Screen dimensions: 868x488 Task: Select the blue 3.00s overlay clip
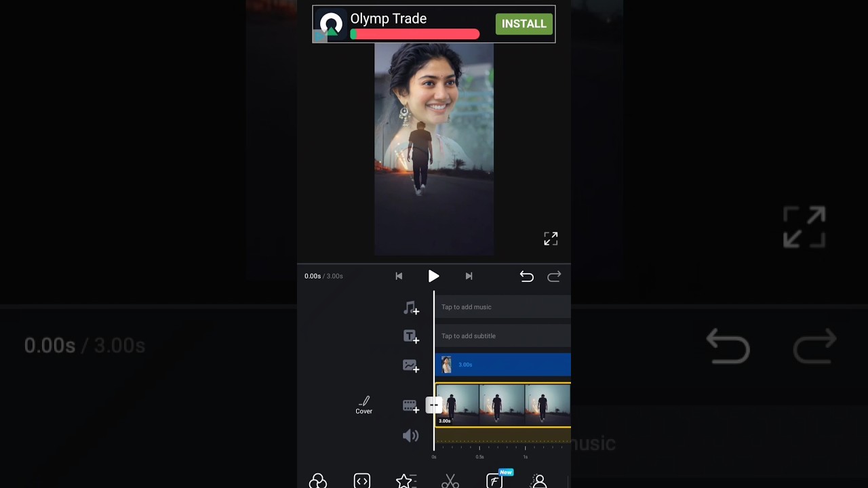click(502, 365)
